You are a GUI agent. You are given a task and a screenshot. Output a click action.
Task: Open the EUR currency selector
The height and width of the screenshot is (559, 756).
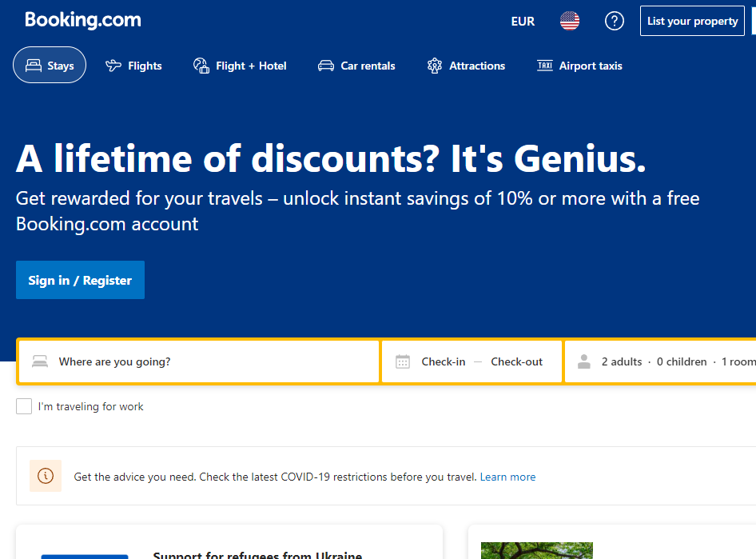[x=523, y=22]
